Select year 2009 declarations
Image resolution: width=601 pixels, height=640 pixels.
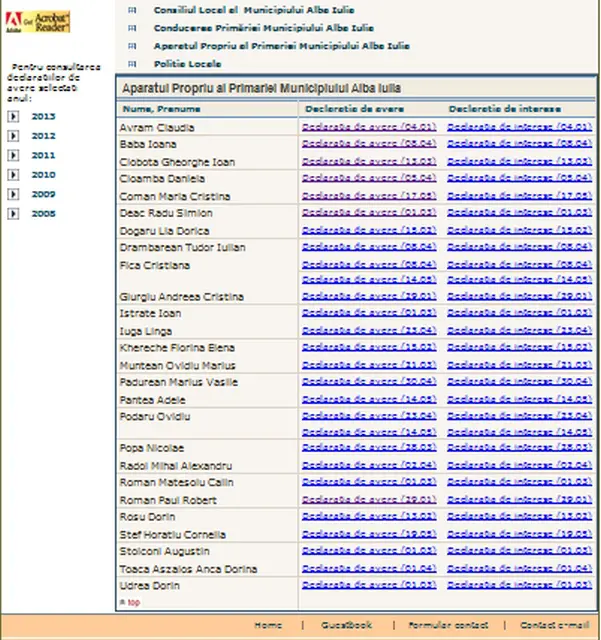point(43,194)
